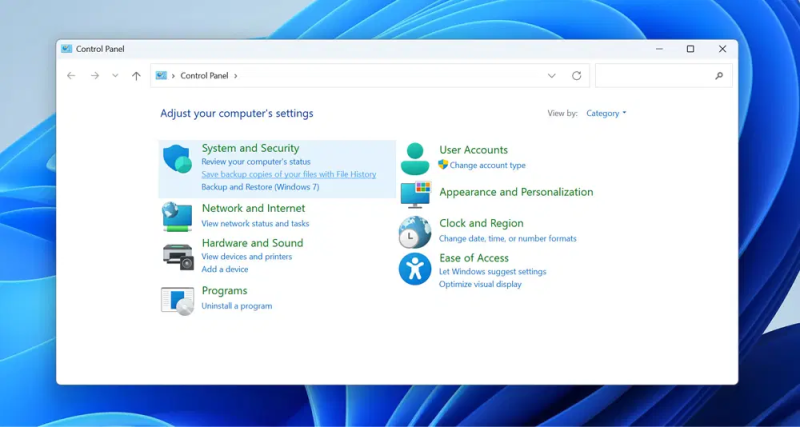Image resolution: width=800 pixels, height=427 pixels.
Task: Open Clock and Region heading
Action: coord(481,223)
